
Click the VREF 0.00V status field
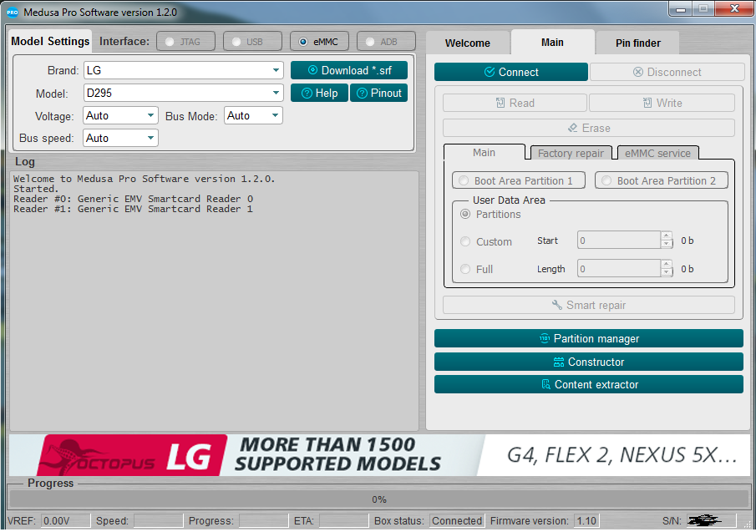click(65, 520)
